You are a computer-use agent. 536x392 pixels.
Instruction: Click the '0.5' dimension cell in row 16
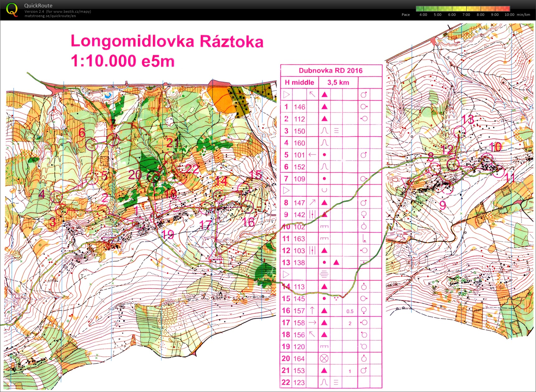pyautogui.click(x=350, y=311)
